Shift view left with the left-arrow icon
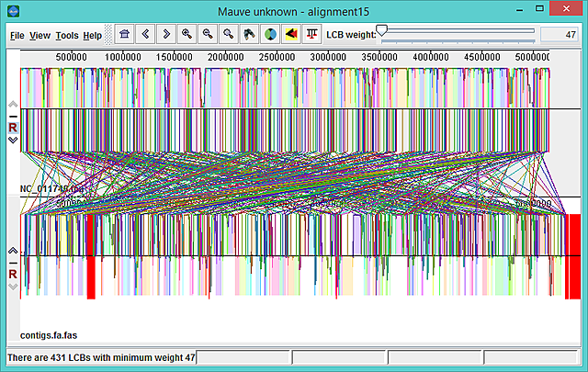This screenshot has height=372, width=588. pos(145,35)
